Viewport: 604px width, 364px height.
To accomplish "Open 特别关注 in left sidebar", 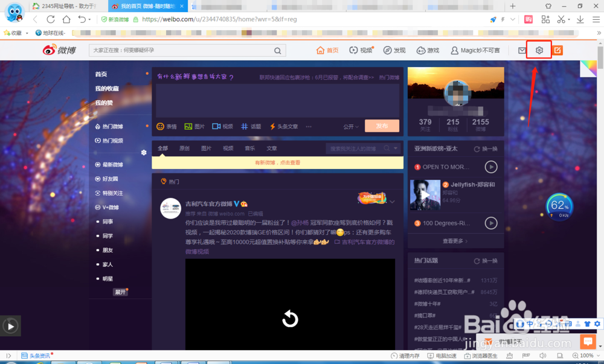I will pyautogui.click(x=109, y=193).
